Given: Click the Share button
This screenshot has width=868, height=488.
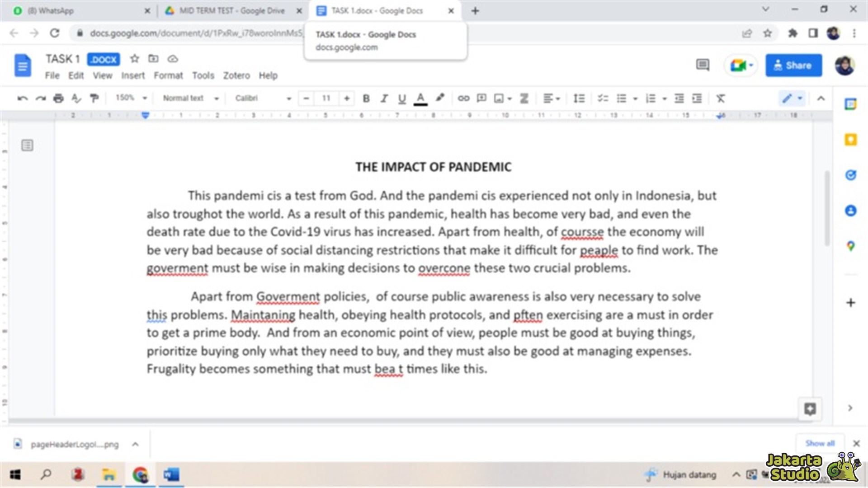Looking at the screenshot, I should pos(794,65).
